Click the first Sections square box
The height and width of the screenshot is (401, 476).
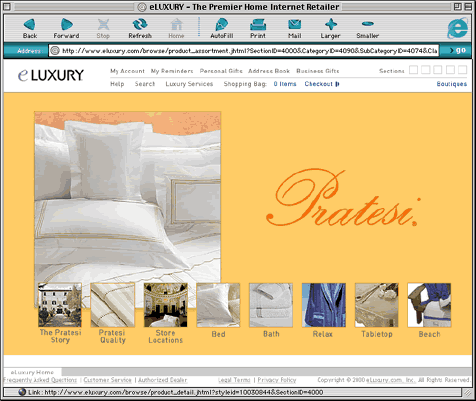tap(413, 70)
